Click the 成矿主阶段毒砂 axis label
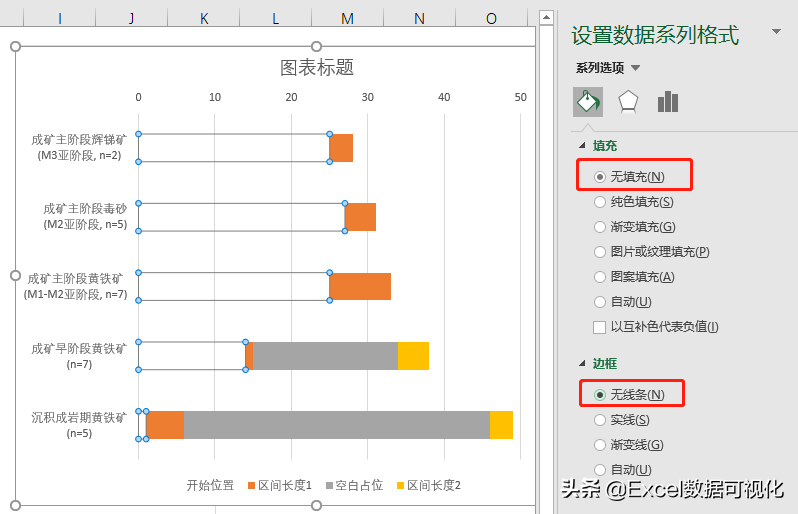This screenshot has height=514, width=798. point(85,217)
